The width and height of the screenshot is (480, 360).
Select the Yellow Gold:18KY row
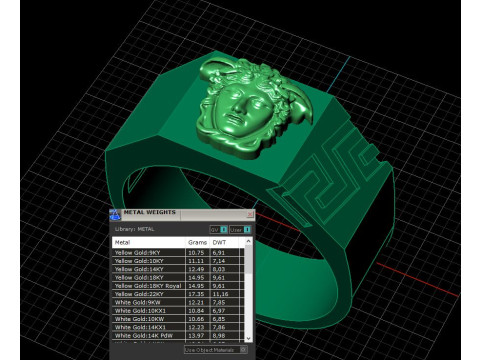[x=178, y=278]
